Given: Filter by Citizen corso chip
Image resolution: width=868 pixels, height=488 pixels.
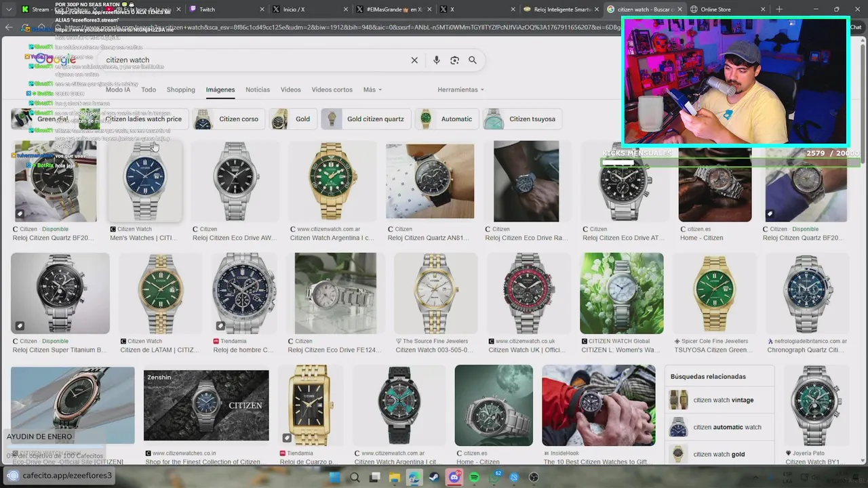Looking at the screenshot, I should point(229,119).
